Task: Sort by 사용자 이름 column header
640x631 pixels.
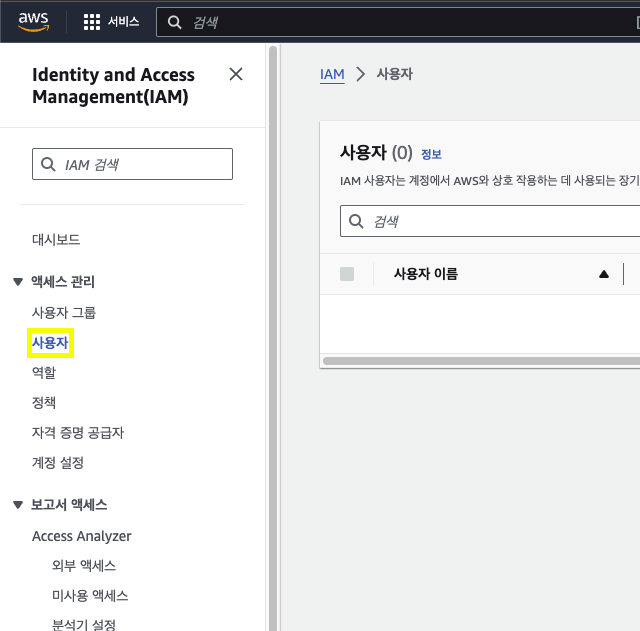Action: 426,273
